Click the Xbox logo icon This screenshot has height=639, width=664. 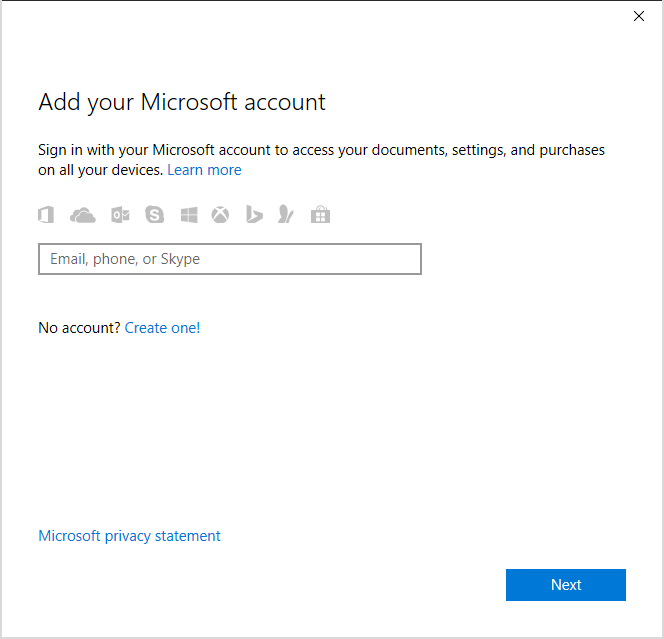pyautogui.click(x=220, y=215)
